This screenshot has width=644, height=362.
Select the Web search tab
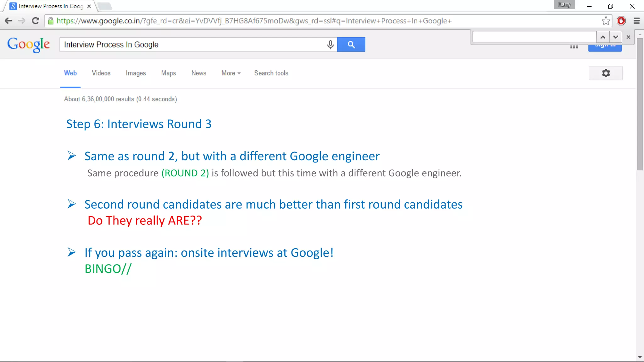[70, 73]
